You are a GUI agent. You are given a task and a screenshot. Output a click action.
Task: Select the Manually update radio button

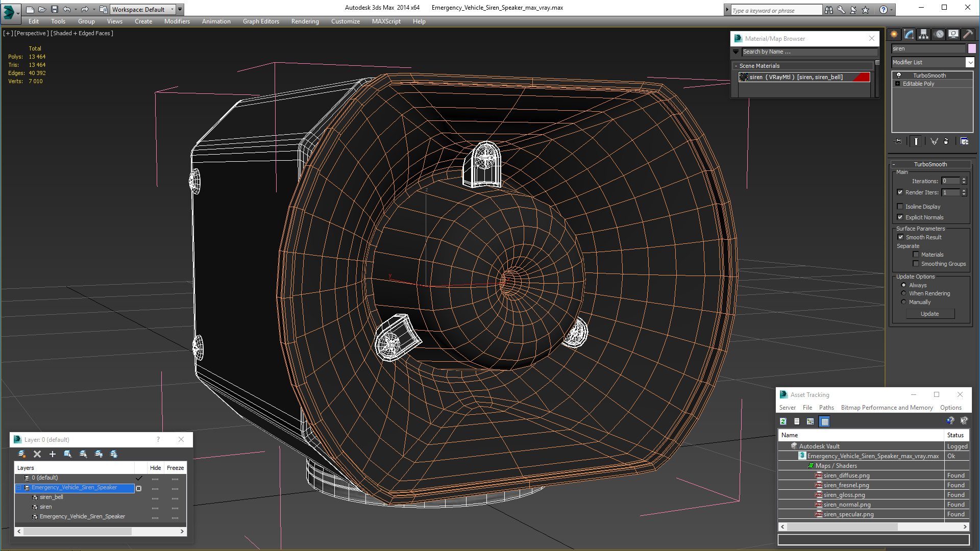tap(903, 302)
